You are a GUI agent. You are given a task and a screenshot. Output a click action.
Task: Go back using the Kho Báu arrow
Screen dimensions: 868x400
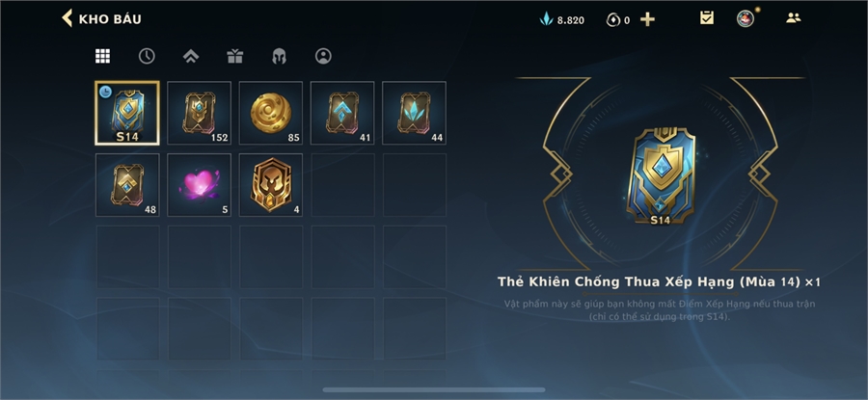click(x=67, y=18)
